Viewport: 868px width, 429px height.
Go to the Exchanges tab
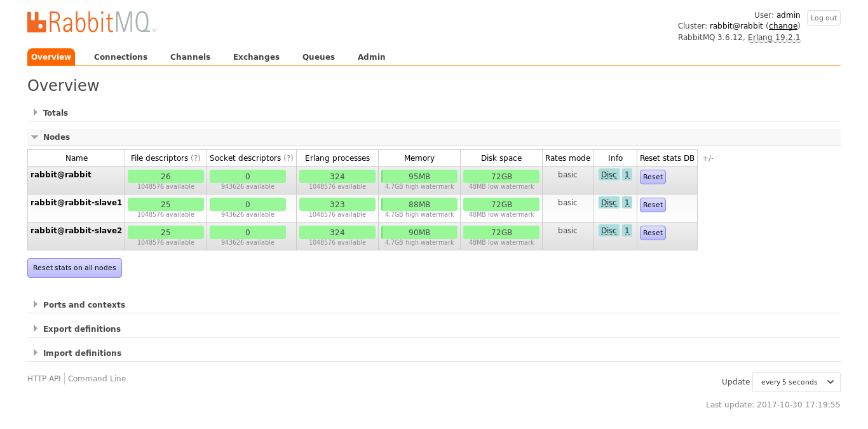click(x=256, y=57)
